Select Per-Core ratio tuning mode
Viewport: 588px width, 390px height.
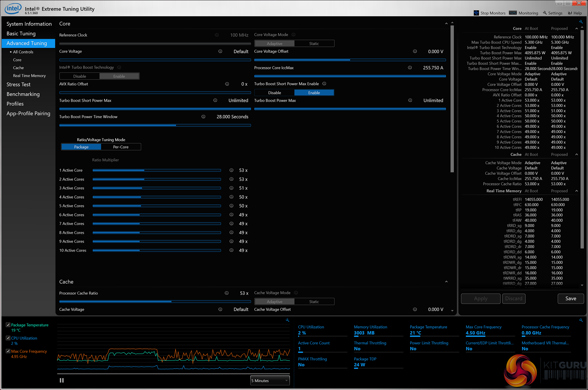[x=121, y=147]
